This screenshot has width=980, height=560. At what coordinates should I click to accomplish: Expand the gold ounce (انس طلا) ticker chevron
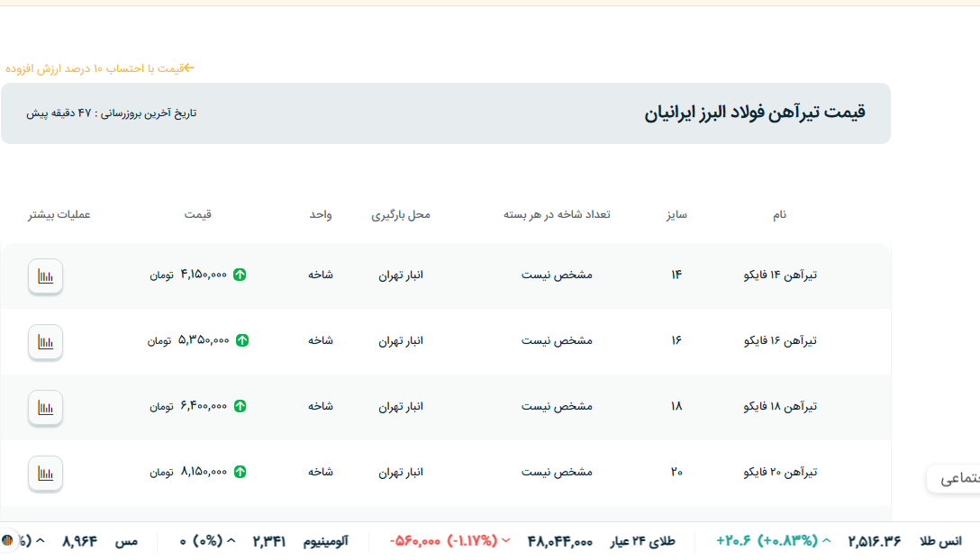coord(827,541)
